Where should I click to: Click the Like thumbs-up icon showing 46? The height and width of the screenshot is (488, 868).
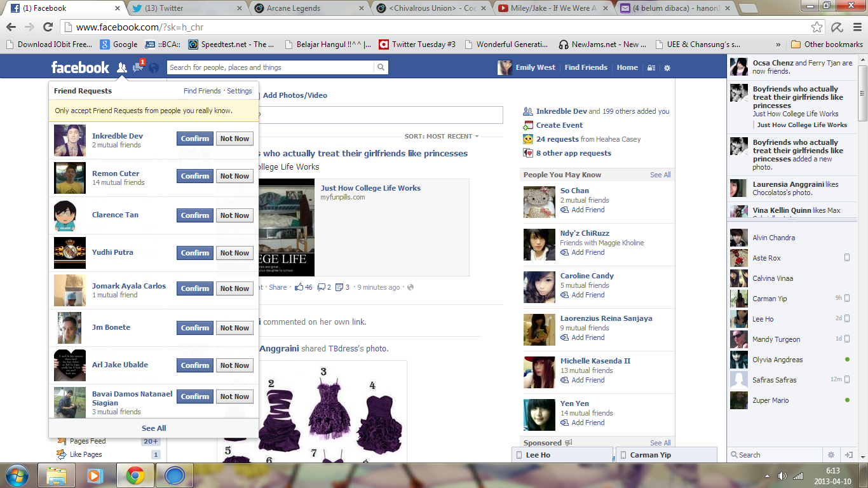299,287
